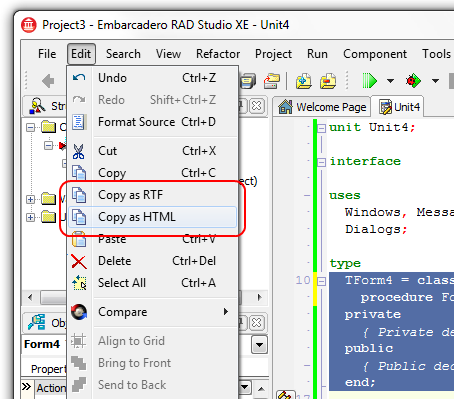Click the Undo arrow icon
The width and height of the screenshot is (454, 399).
point(79,78)
